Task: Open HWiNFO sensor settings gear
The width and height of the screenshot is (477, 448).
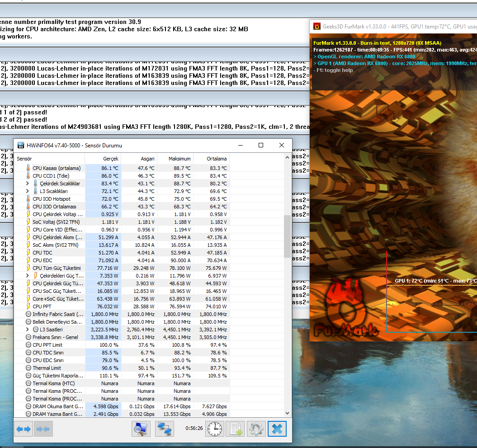Action: pos(256,429)
